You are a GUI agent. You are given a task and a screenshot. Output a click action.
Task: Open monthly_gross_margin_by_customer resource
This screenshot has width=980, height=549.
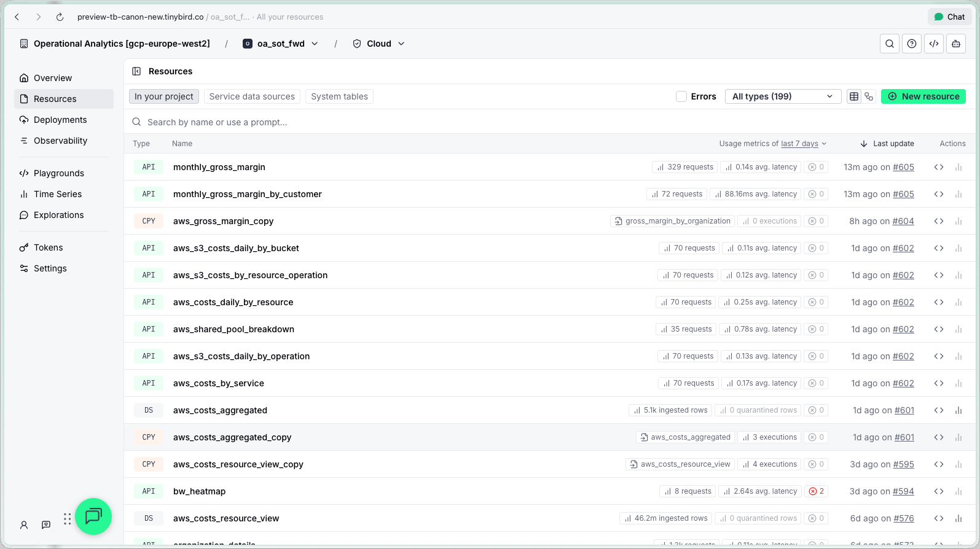coord(248,194)
